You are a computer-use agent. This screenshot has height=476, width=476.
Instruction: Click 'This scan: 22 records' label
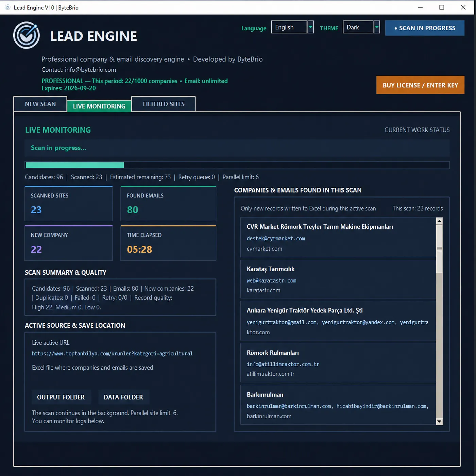[418, 208]
